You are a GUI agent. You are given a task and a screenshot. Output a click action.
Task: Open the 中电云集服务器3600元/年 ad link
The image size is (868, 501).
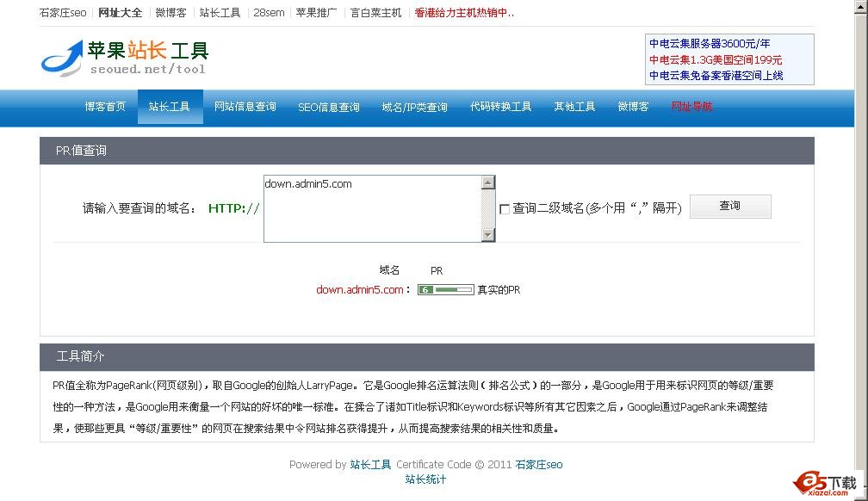710,44
